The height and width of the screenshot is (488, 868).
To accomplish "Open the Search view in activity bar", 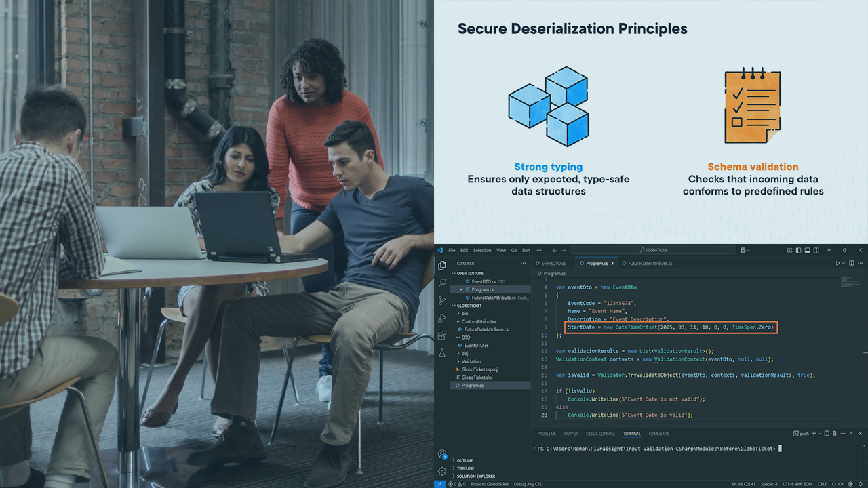I will coord(442,283).
